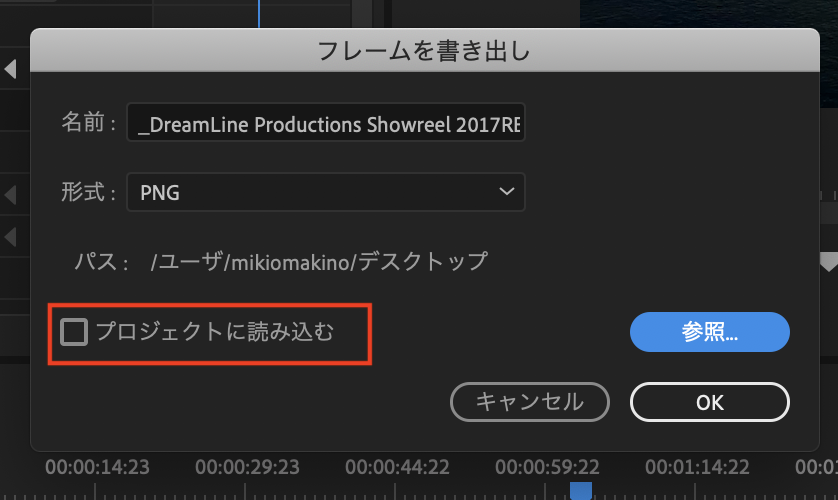Screen dimensions: 838x500
Task: Confirm the frame export with OK
Action: [710, 402]
